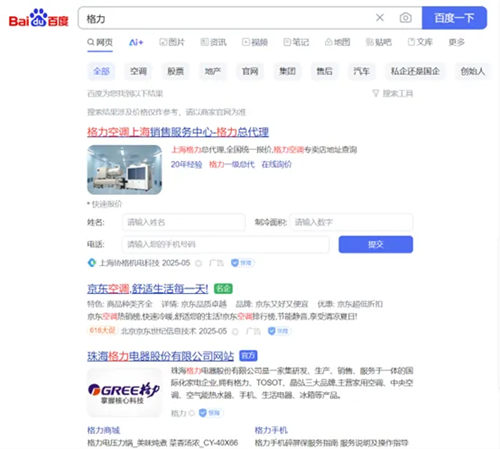Click the info icon beside 上海协格机电科技 2025-05
This screenshot has height=449, width=500.
pyautogui.click(x=199, y=263)
